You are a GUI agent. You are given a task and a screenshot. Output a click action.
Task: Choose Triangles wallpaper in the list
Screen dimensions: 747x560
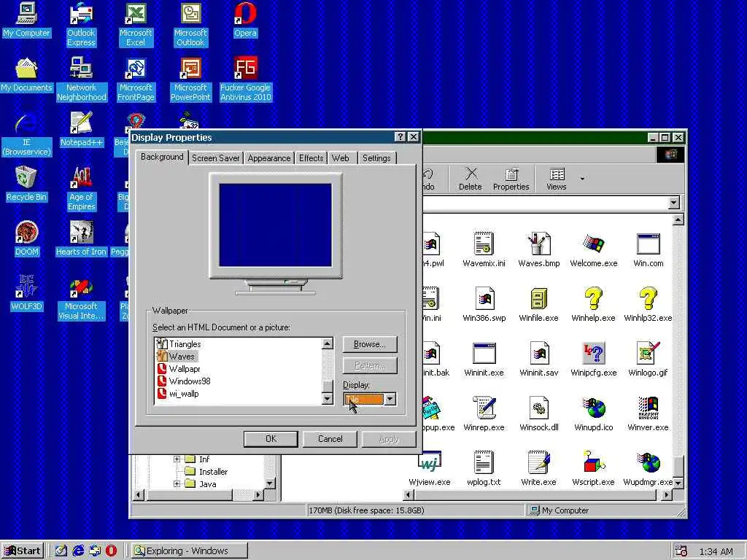click(x=179, y=344)
